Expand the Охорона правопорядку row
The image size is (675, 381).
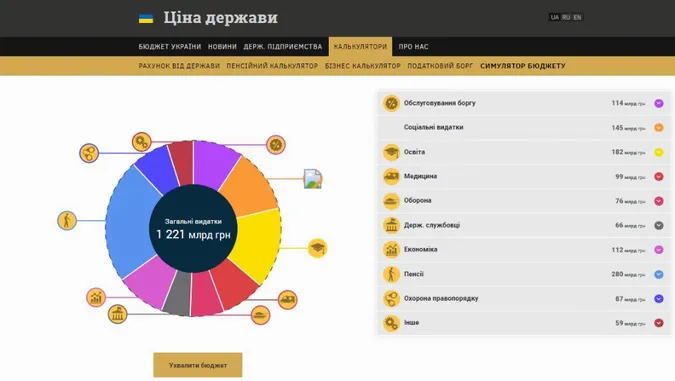coord(659,298)
